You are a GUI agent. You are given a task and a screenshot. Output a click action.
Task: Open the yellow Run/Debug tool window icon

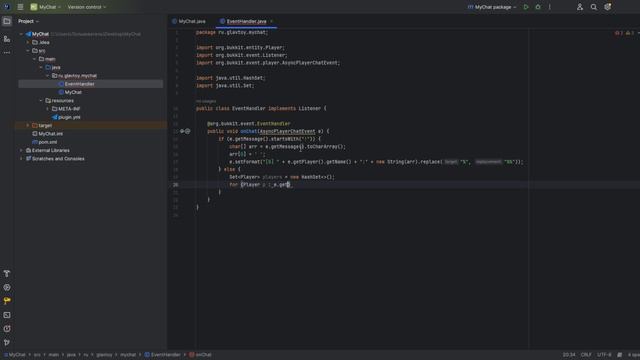7,301
